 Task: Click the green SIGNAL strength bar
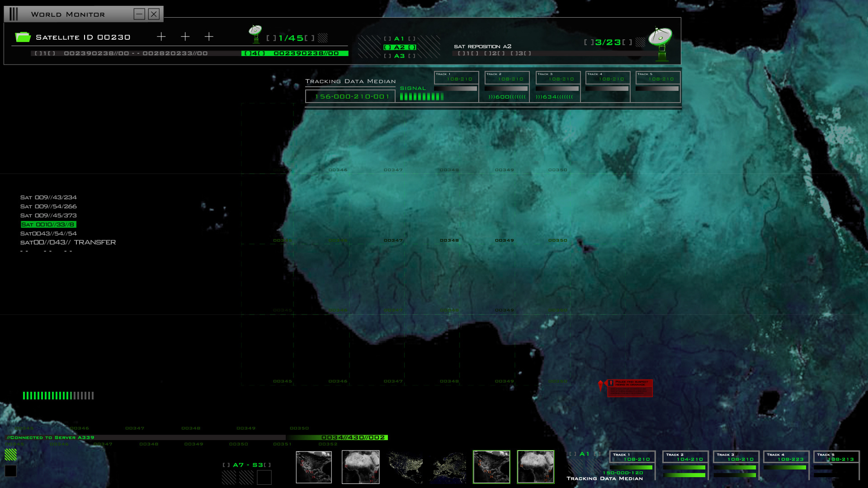pyautogui.click(x=422, y=97)
